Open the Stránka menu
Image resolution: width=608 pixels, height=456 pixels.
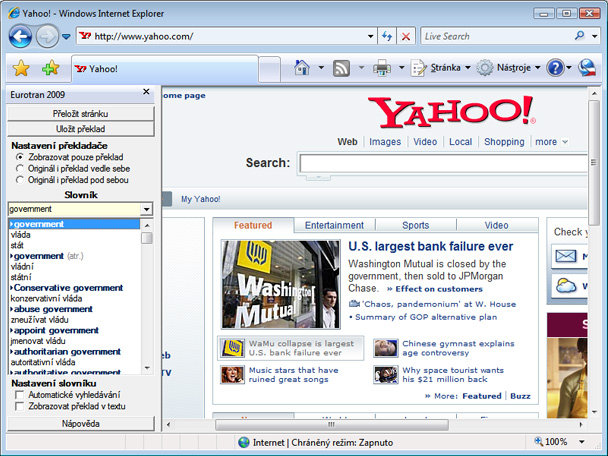coord(440,68)
